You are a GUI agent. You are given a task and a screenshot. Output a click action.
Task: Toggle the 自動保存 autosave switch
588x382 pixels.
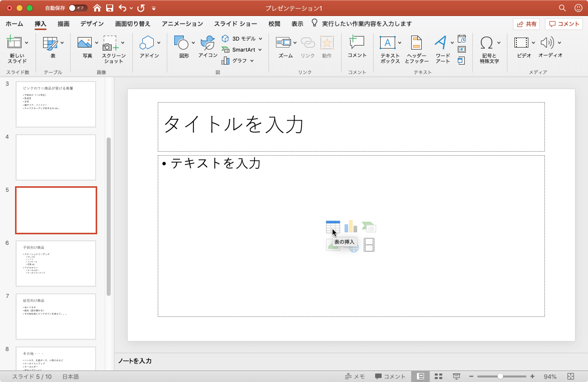78,8
